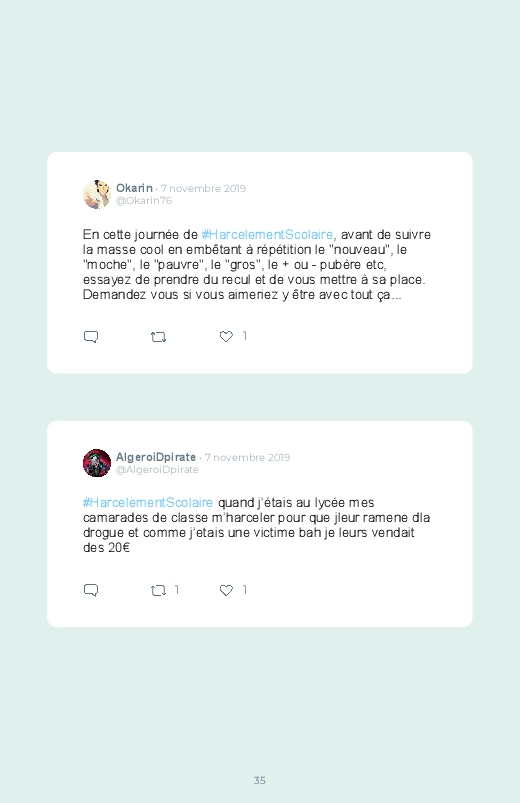The image size is (520, 803).
Task: Open Okarin's profile avatar
Action: pyautogui.click(x=97, y=194)
